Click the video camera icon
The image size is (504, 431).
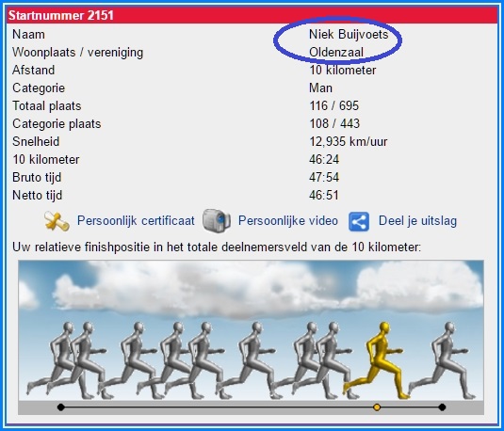pos(217,220)
